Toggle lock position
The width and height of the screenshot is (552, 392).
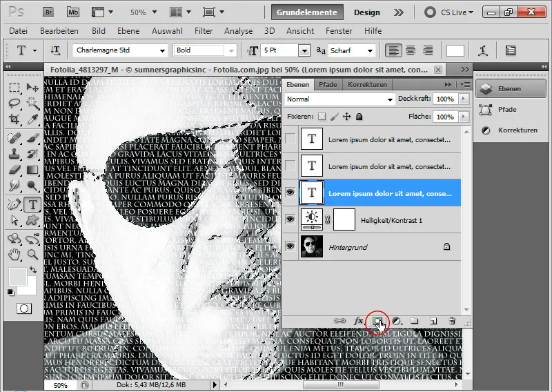click(347, 117)
